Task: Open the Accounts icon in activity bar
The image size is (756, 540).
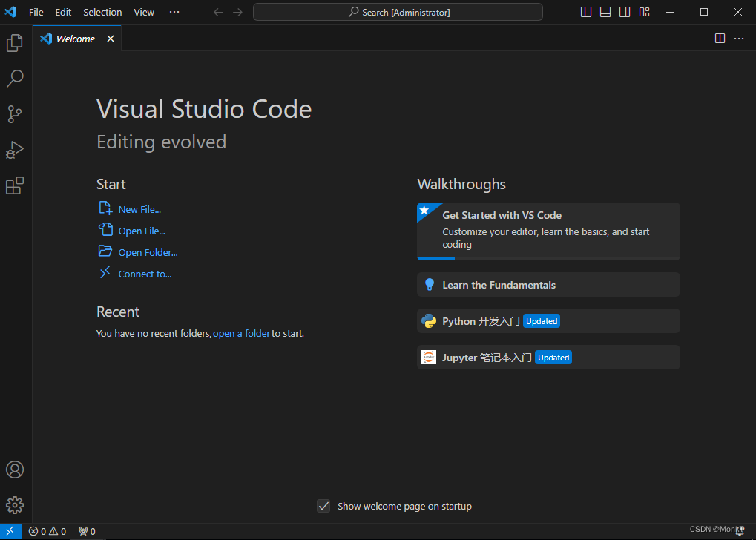Action: tap(15, 469)
